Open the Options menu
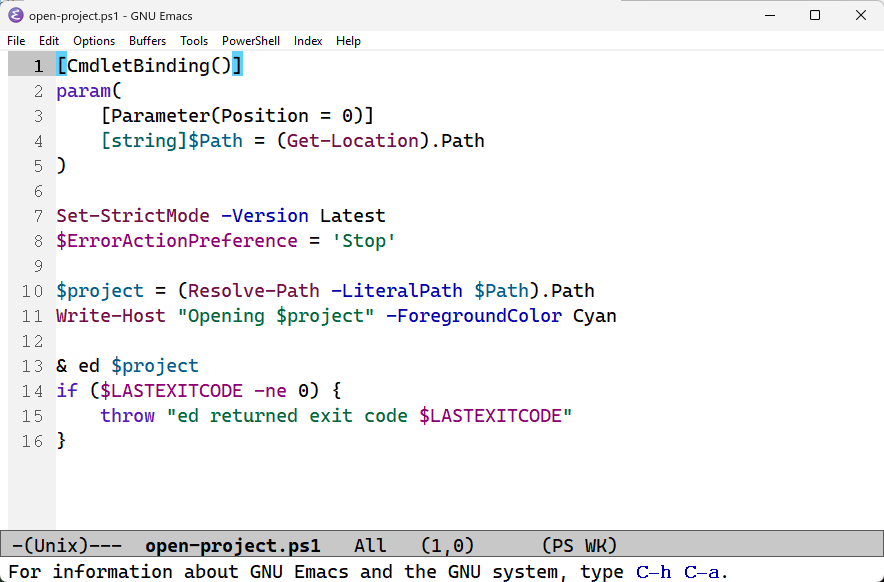This screenshot has width=884, height=582. point(94,41)
